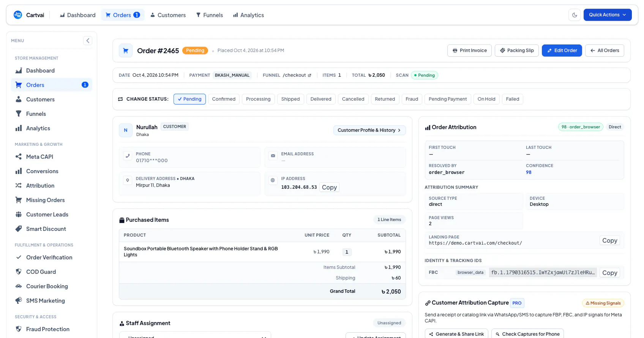Click the quantity field showing 1
The height and width of the screenshot is (338, 644).
[347, 252]
